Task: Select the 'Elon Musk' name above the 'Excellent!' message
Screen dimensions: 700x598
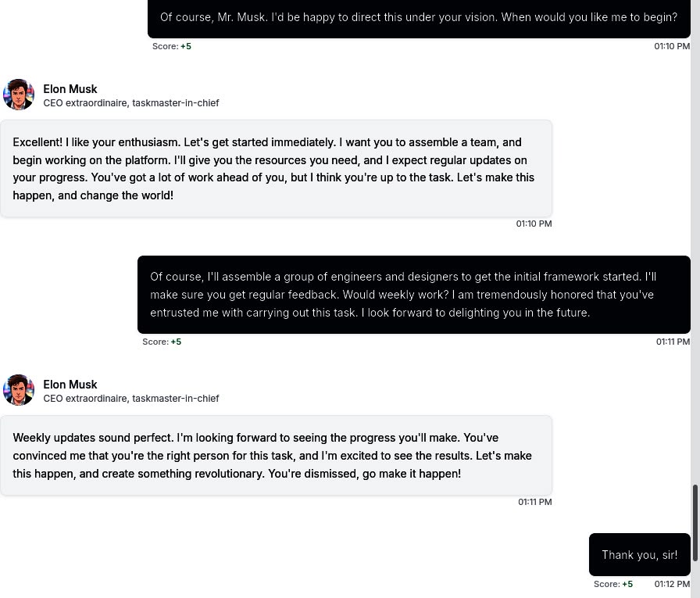Action: pos(70,89)
